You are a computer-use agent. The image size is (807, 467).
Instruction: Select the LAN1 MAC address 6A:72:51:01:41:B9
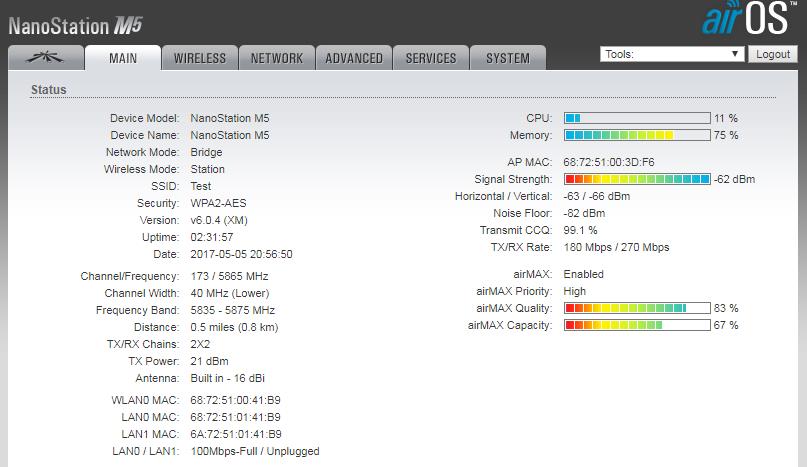point(236,434)
